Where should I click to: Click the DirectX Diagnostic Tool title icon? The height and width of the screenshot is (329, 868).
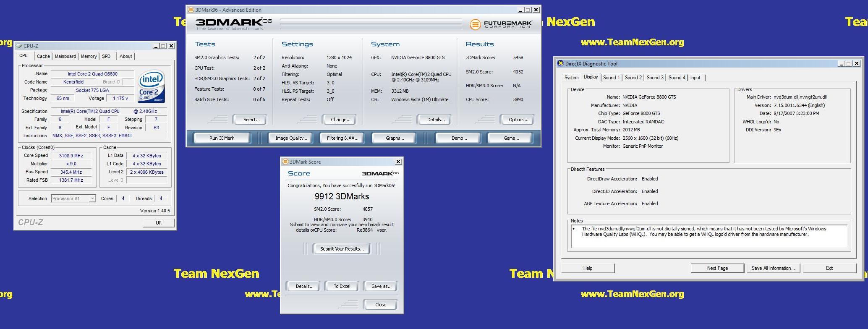[560, 63]
